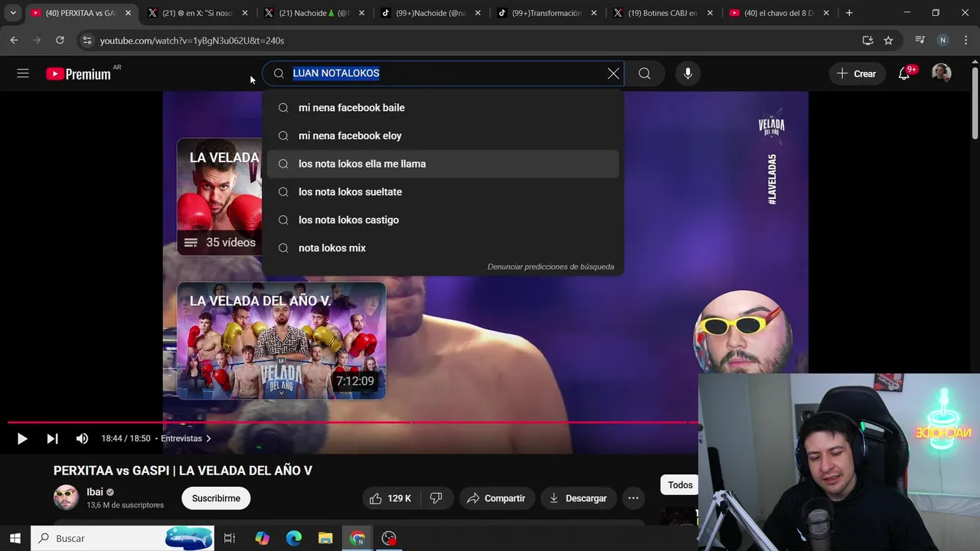Click 'Denunciar predicciones de búsqueda' link
980x551 pixels.
pos(550,266)
